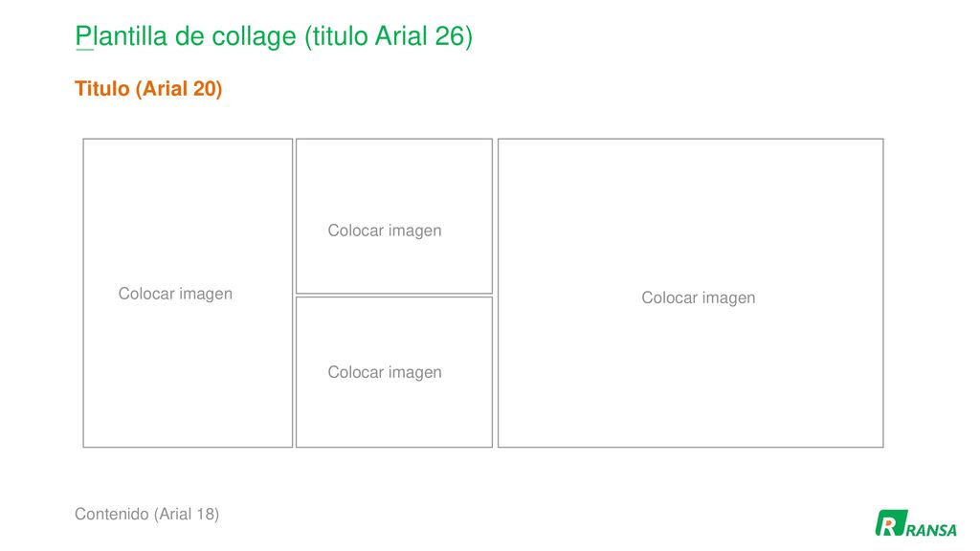Click the RANSA wordmark text in the logo

(x=931, y=530)
